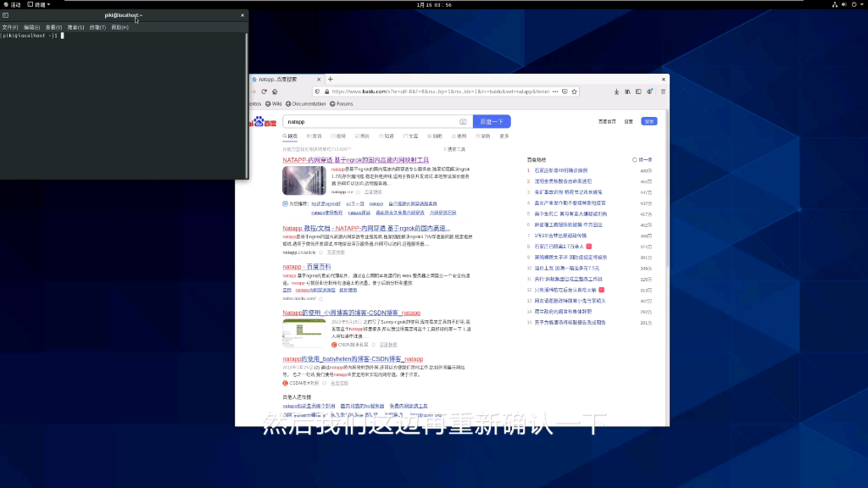Open the clock in the top bar
This screenshot has width=868, height=488.
(434, 4)
